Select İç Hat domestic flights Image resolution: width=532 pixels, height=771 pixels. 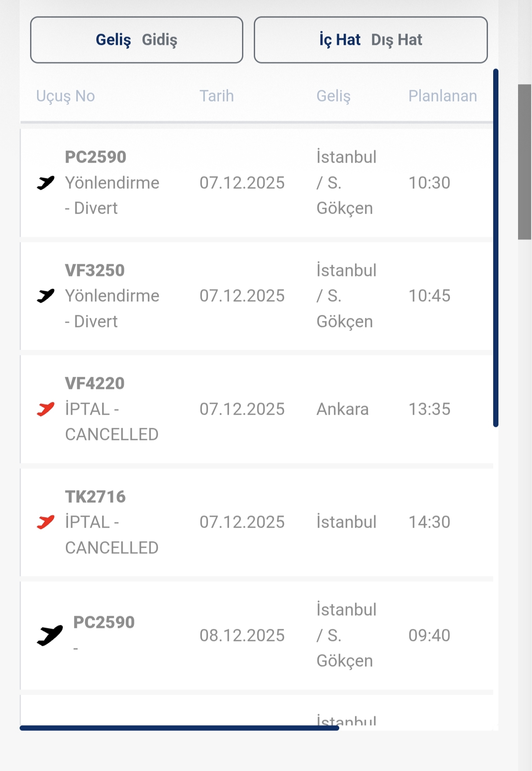click(x=340, y=40)
